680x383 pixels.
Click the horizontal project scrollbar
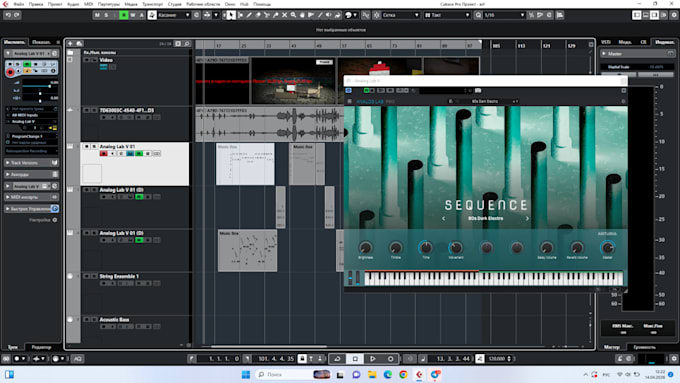[269, 346]
